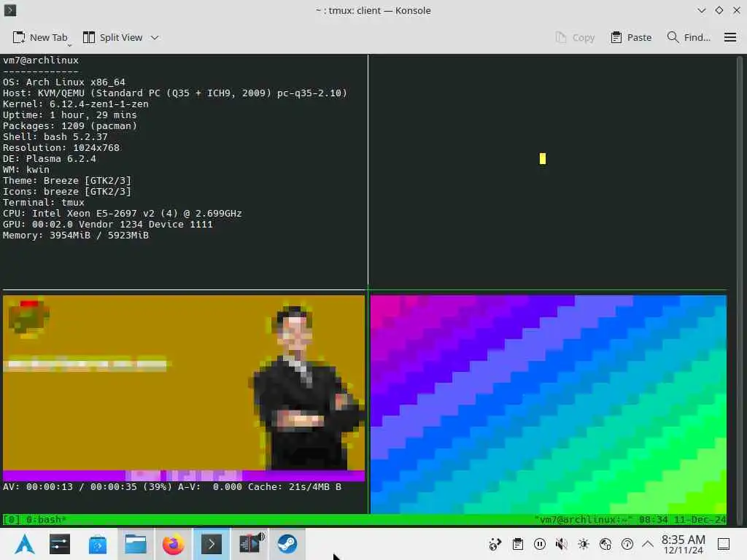
Task: Open the 8:35 AM clock calendar
Action: (x=683, y=544)
